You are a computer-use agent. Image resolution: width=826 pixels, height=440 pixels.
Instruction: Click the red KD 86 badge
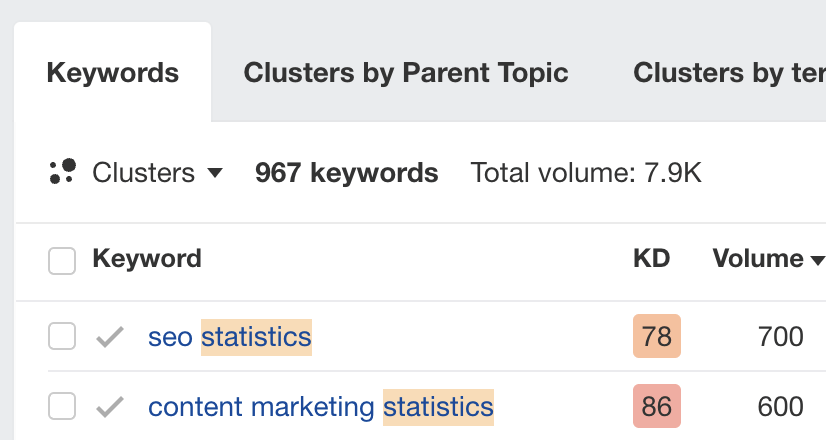[x=657, y=407]
